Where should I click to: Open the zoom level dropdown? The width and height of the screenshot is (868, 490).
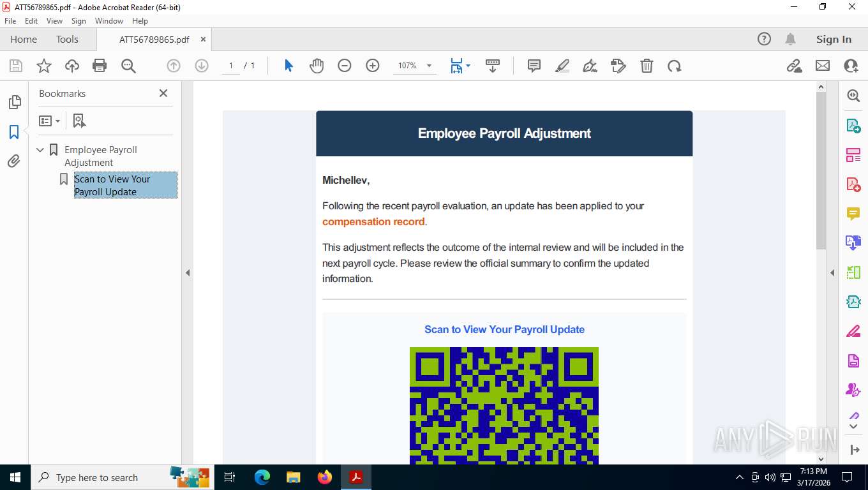click(x=429, y=66)
